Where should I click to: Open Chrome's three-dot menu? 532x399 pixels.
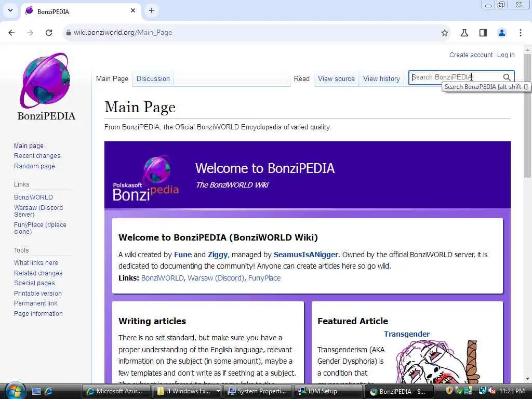521,33
